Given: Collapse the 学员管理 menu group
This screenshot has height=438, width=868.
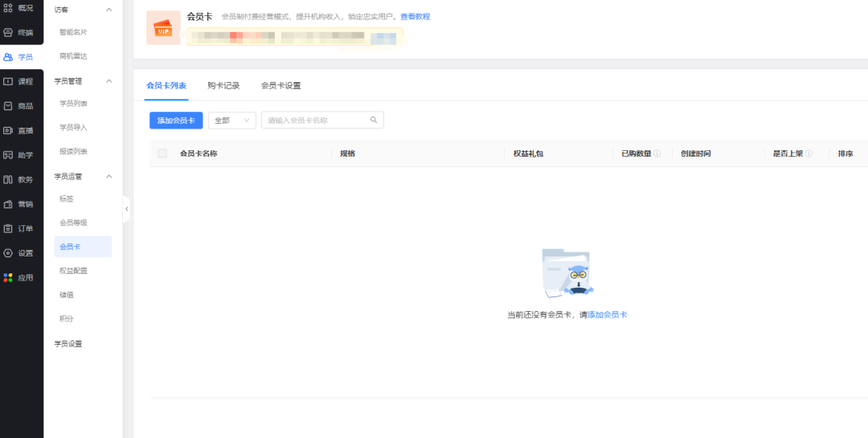Looking at the screenshot, I should 109,80.
